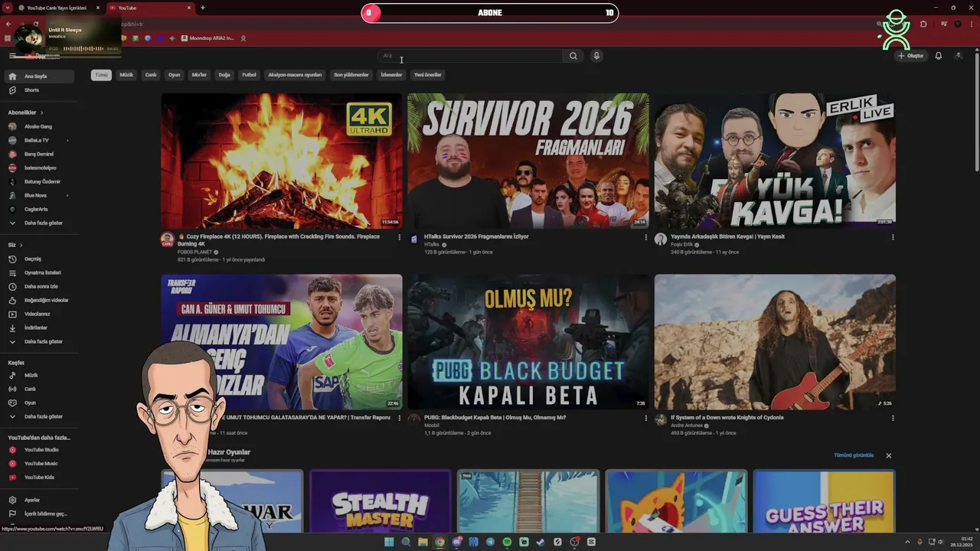Open Siz section chevron
The width and height of the screenshot is (980, 551).
(21, 245)
